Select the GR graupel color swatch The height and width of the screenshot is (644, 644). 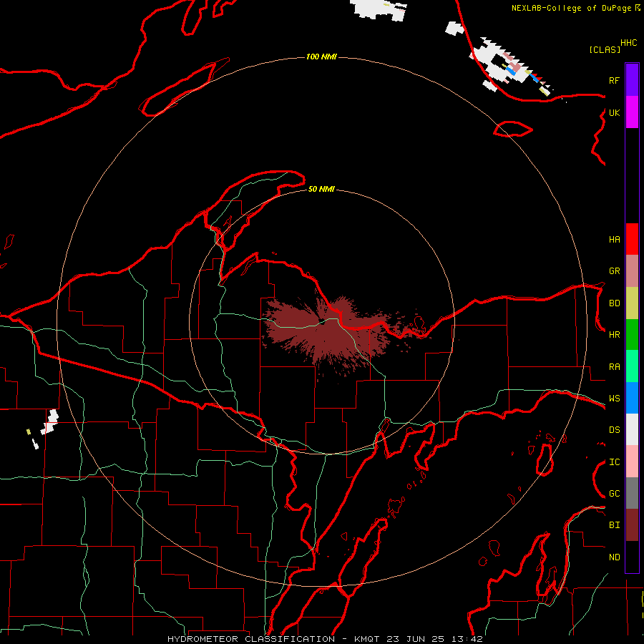(x=632, y=271)
